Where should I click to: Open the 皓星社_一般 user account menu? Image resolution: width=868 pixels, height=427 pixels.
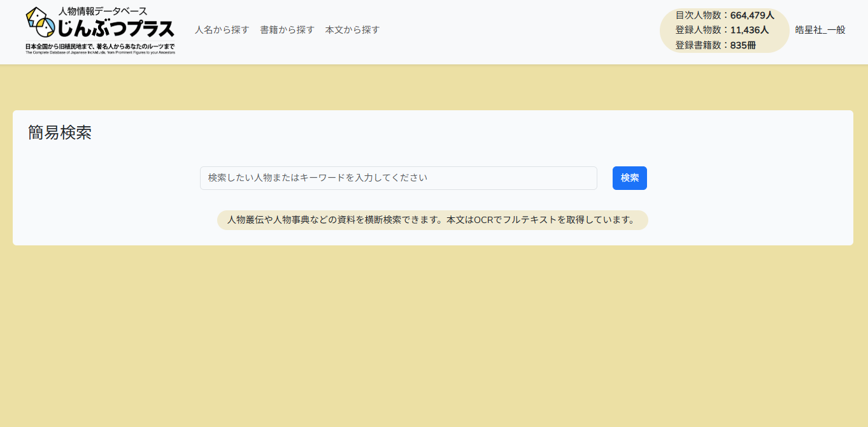coord(820,30)
